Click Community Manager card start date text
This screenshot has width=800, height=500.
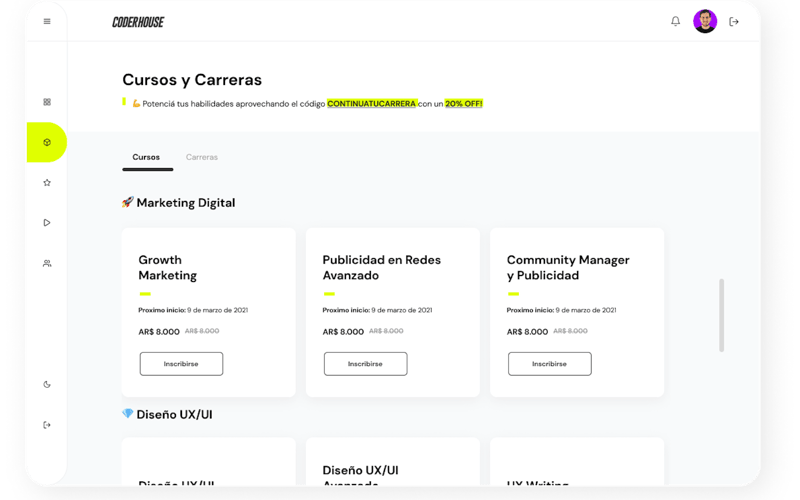[561, 310]
